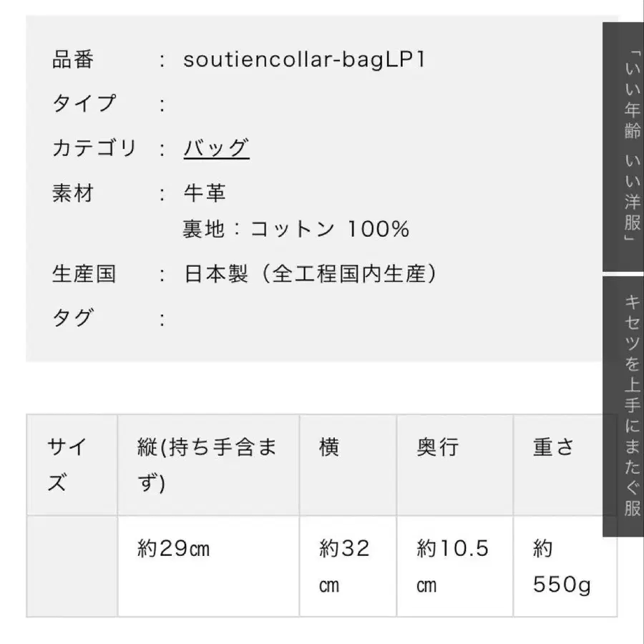Open the バッグ category link
The image size is (644, 644).
pos(216,148)
